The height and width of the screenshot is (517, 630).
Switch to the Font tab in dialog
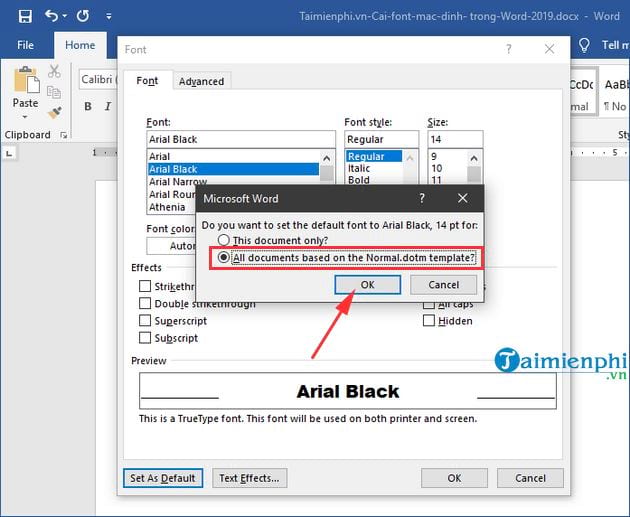coord(147,81)
